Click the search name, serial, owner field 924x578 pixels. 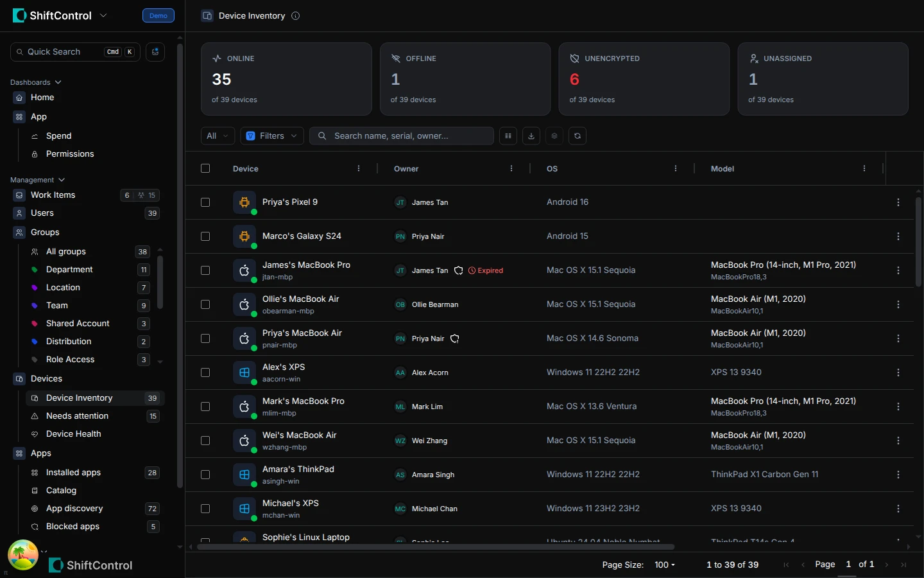point(402,136)
